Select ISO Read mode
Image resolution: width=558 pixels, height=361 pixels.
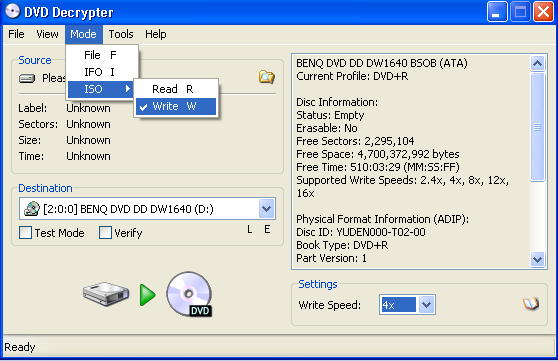click(x=176, y=89)
